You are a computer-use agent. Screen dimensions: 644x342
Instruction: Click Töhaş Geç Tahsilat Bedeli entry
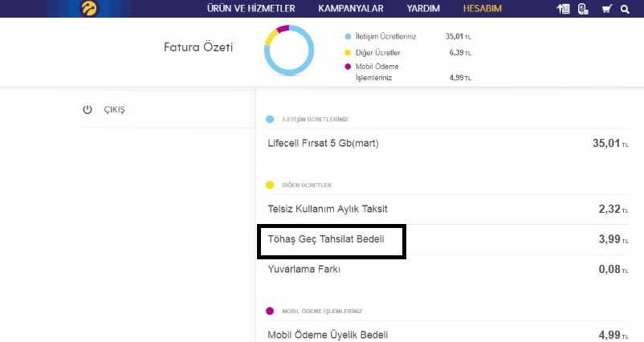pyautogui.click(x=326, y=239)
